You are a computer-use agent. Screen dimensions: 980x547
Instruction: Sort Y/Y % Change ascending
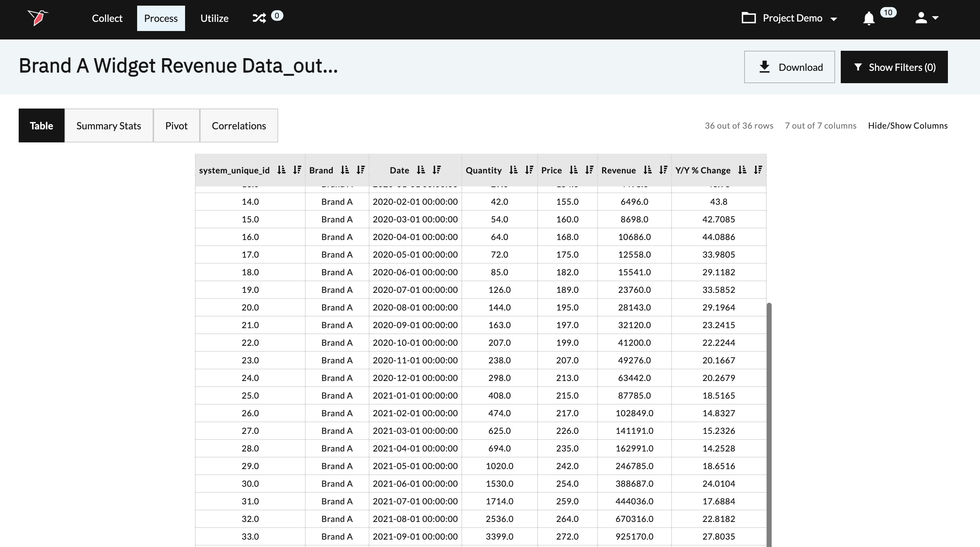742,170
